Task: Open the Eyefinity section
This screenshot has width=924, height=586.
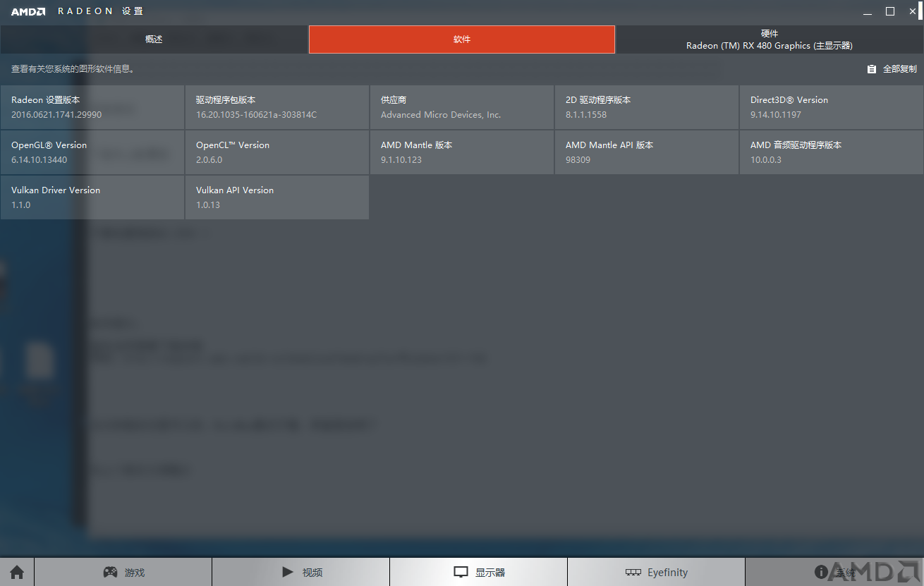Action: click(656, 572)
